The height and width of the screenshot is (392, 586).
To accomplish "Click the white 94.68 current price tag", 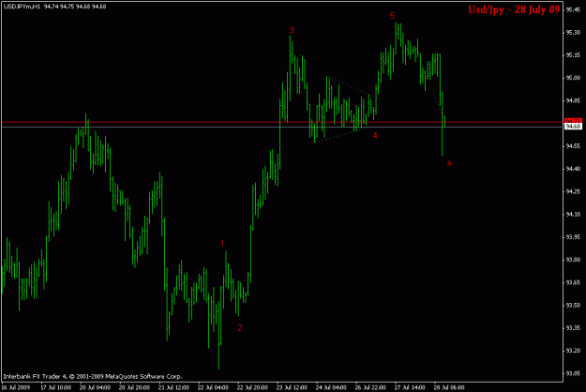I will 573,127.
